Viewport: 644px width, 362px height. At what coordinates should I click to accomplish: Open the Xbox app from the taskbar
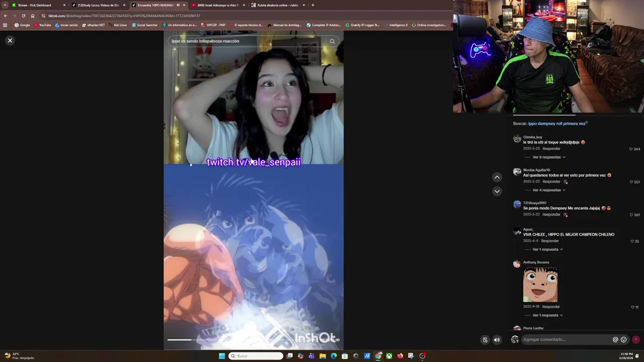(389, 356)
